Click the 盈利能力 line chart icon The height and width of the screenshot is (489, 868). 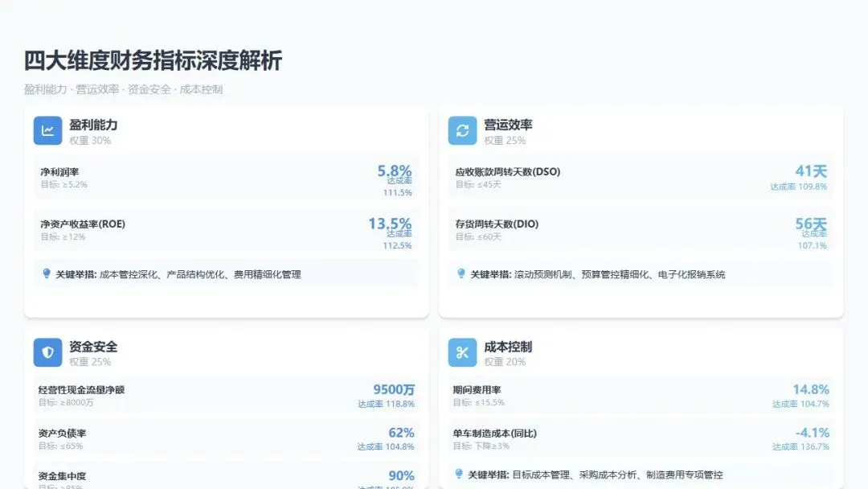tap(47, 131)
